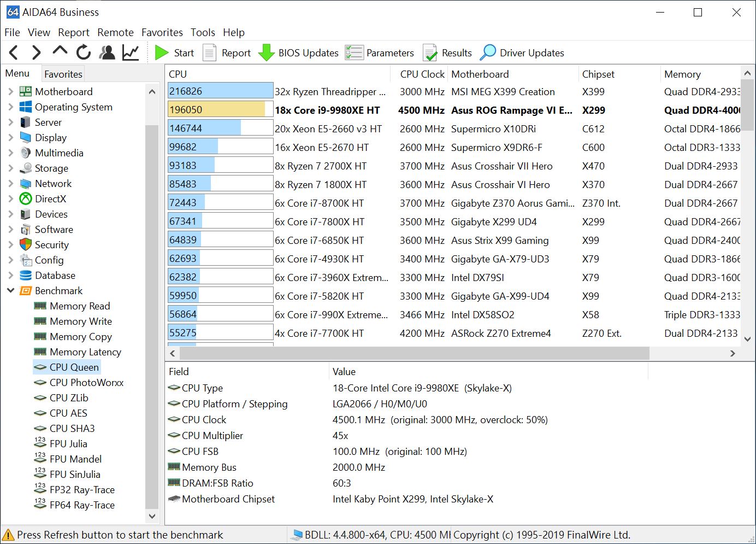
Task: Click the Value column header
Action: (x=489, y=371)
